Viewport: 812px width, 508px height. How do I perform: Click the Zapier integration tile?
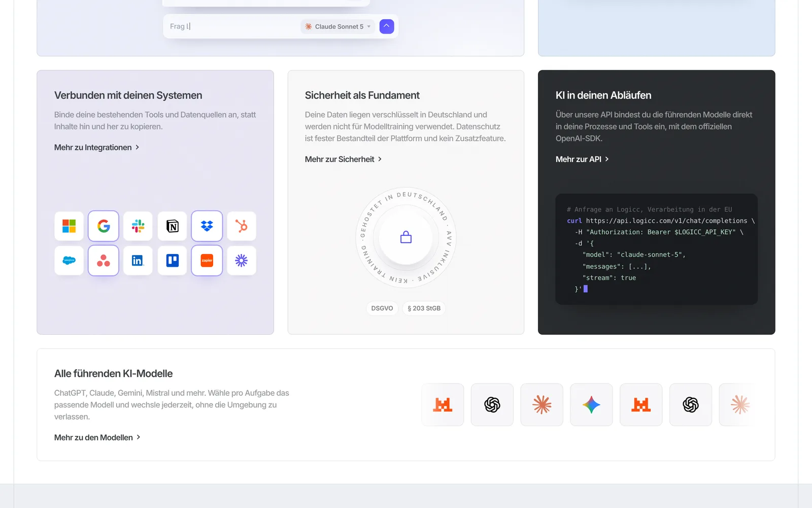(x=207, y=261)
